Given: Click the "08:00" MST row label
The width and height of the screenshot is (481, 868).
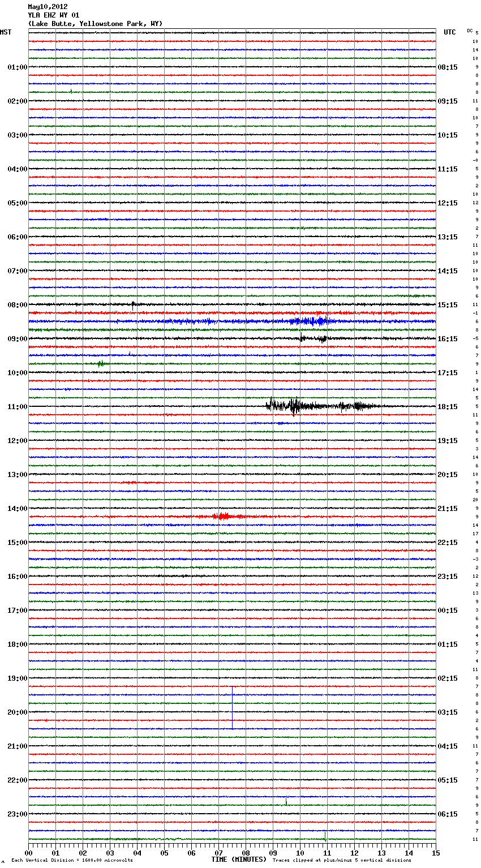Looking at the screenshot, I should tap(18, 305).
